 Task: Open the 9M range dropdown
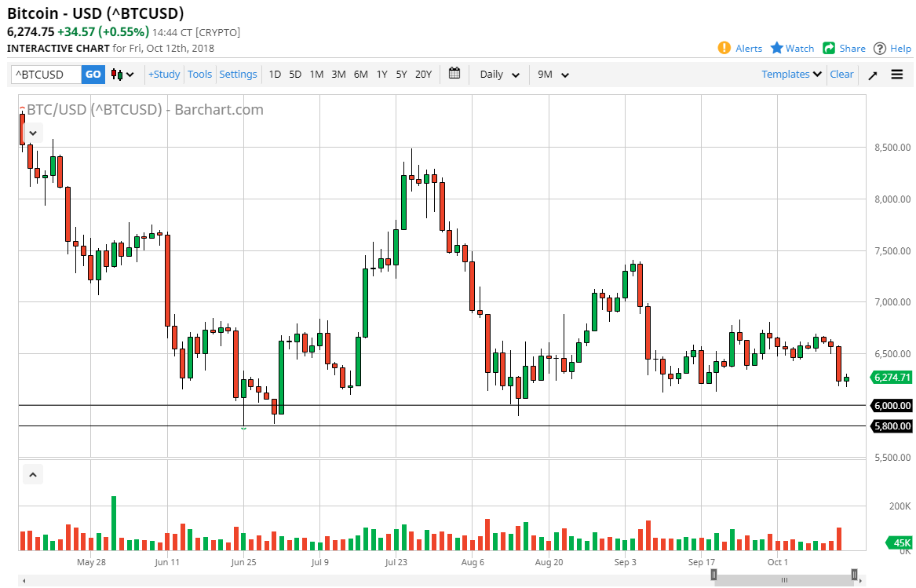tap(553, 74)
